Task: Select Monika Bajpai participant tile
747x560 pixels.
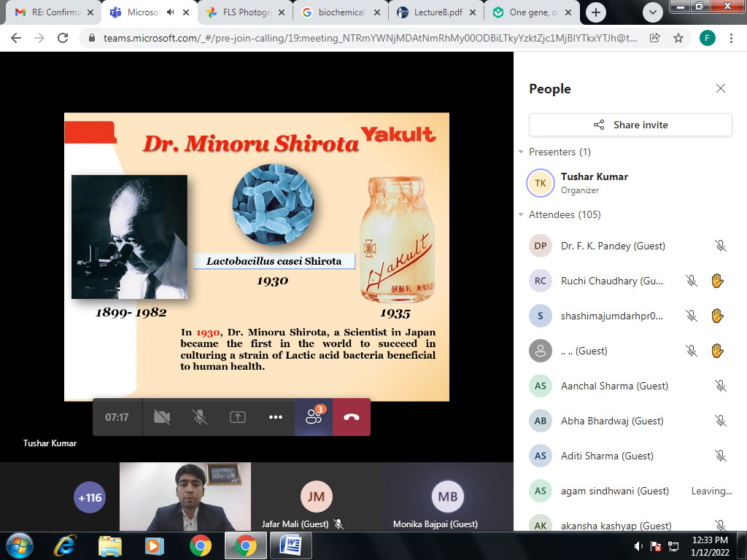Action: tap(448, 496)
